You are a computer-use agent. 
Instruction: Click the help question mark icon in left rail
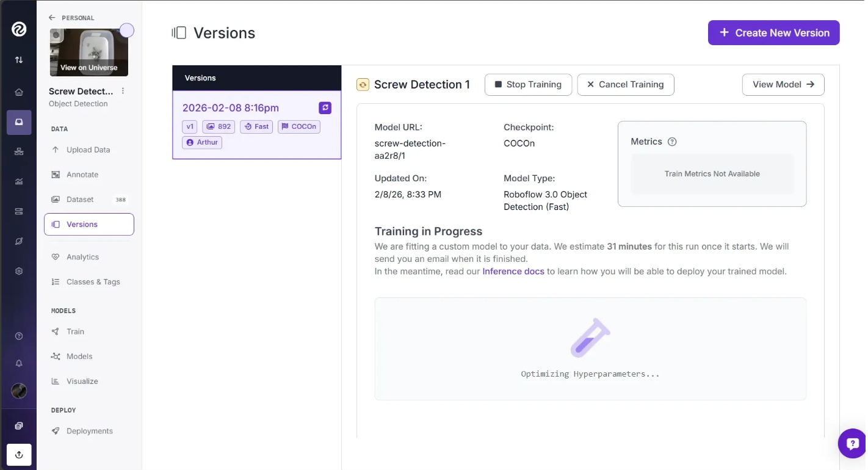tap(19, 336)
